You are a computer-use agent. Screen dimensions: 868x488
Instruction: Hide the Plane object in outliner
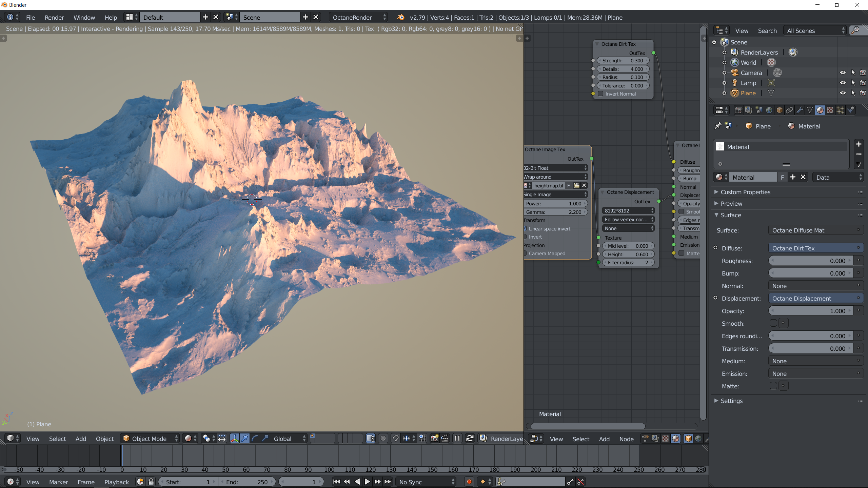click(x=843, y=93)
